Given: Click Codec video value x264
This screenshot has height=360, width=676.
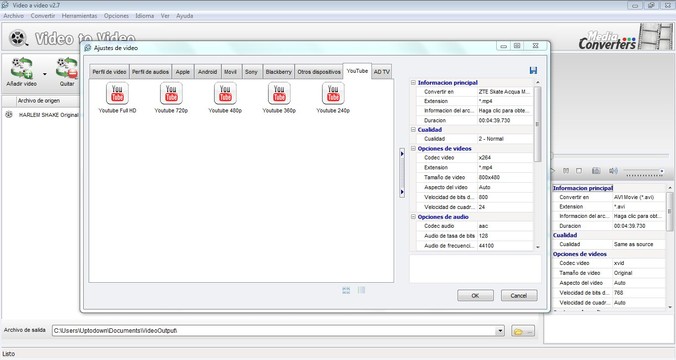Looking at the screenshot, I should 505,158.
